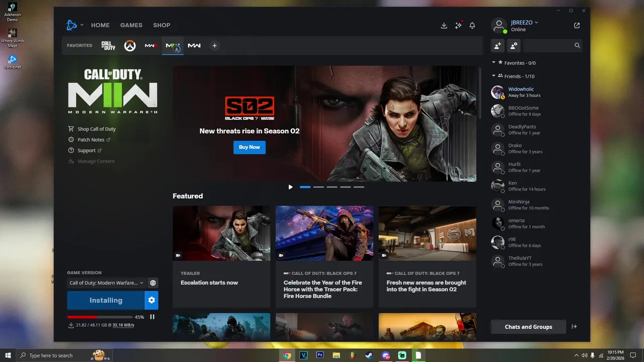Open the Battle.net logo menu
644x362 pixels.
(73, 25)
